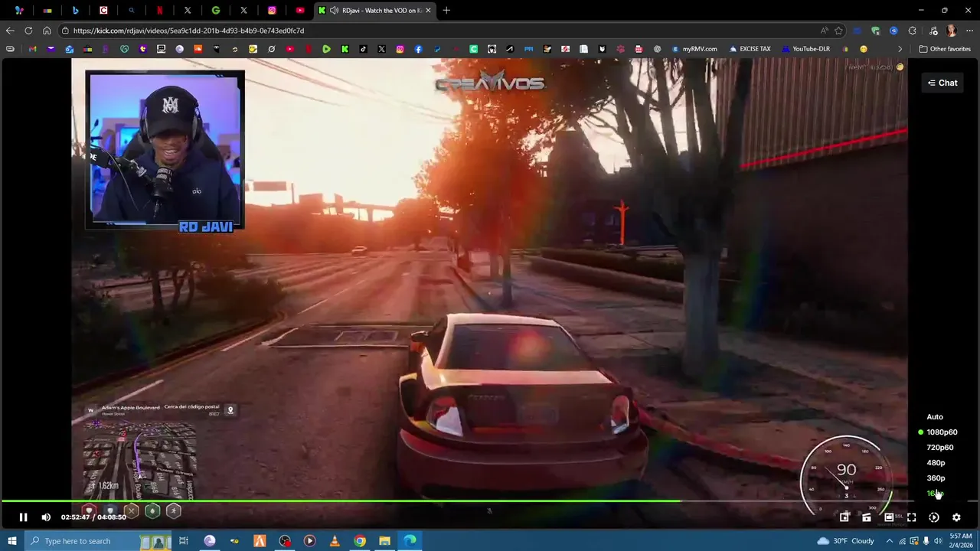Go back to previous page
Screen dimensions: 980x551
[x=10, y=31]
